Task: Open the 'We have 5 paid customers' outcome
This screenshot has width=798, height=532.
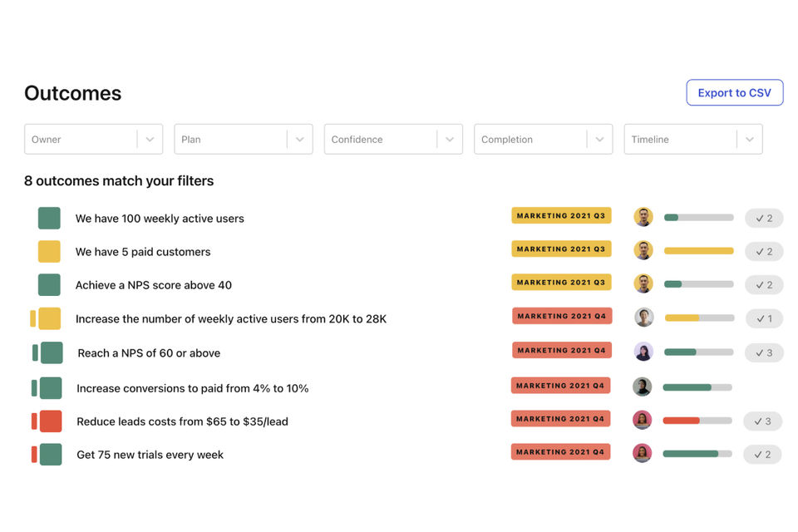Action: pos(143,252)
